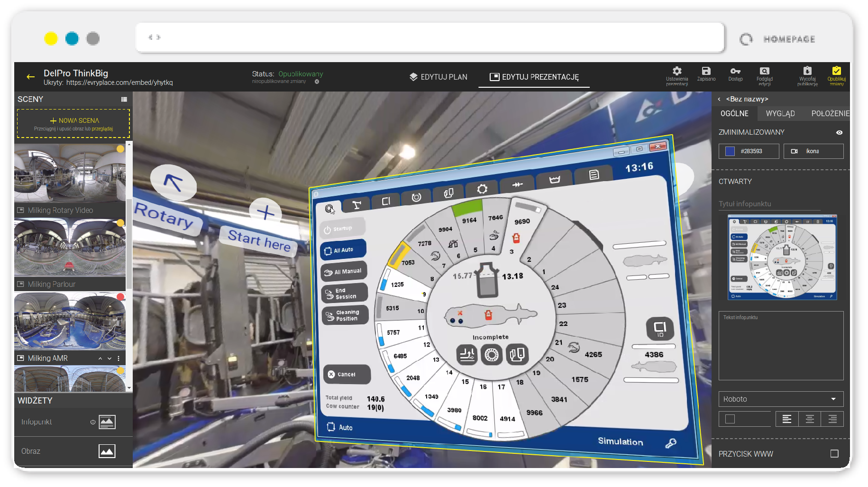Click the Zapisano save icon

[706, 71]
